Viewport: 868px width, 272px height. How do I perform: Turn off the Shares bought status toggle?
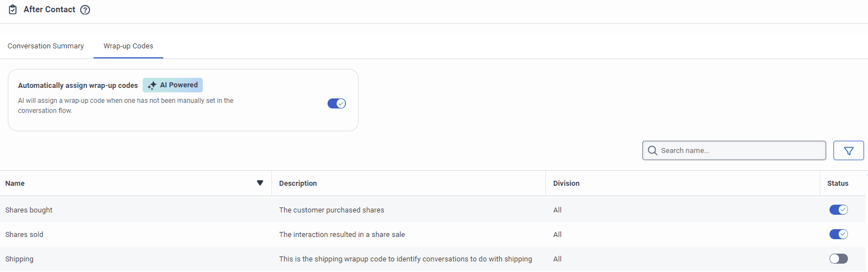(x=838, y=210)
